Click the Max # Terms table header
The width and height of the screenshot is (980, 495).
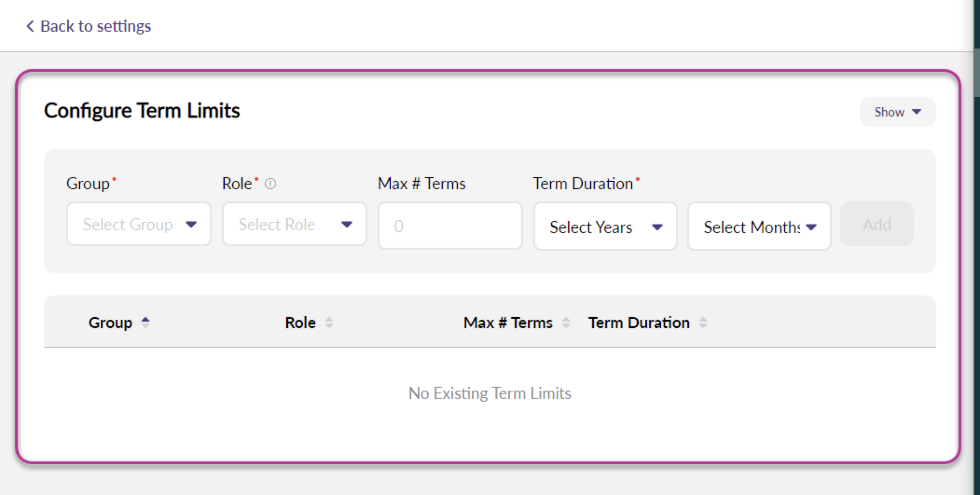tap(508, 323)
